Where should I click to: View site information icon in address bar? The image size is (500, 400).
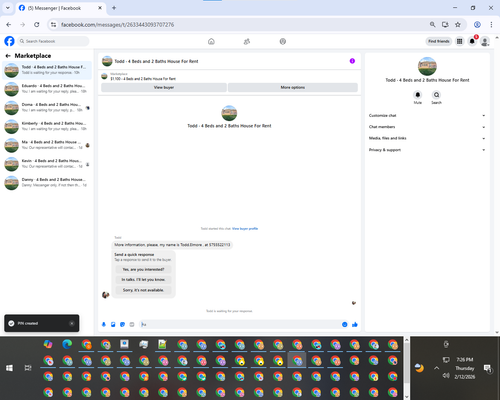53,25
